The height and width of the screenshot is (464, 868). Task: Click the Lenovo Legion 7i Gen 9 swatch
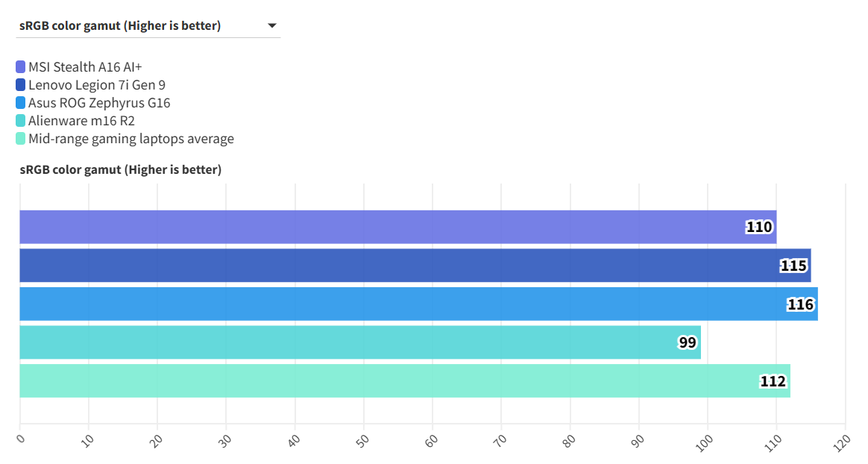[20, 85]
